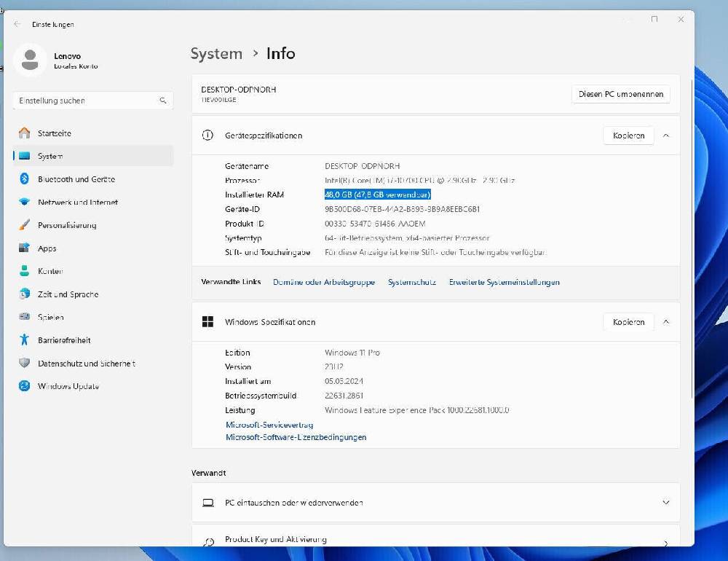728x561 pixels.
Task: Copy Windows specs with Kopieren button
Action: tap(629, 321)
